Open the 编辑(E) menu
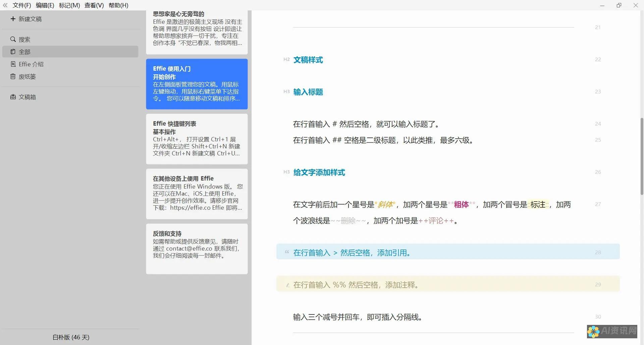Viewport: 644px width, 345px height. click(x=45, y=5)
